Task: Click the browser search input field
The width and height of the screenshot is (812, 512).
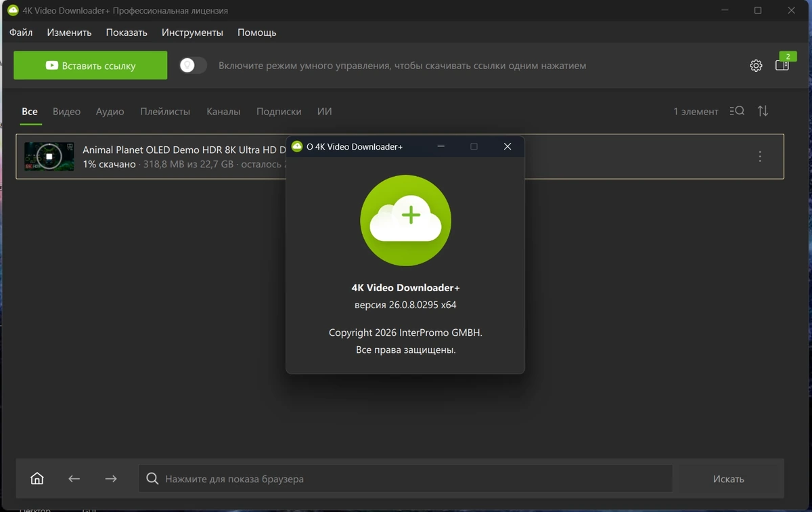Action: pyautogui.click(x=406, y=479)
